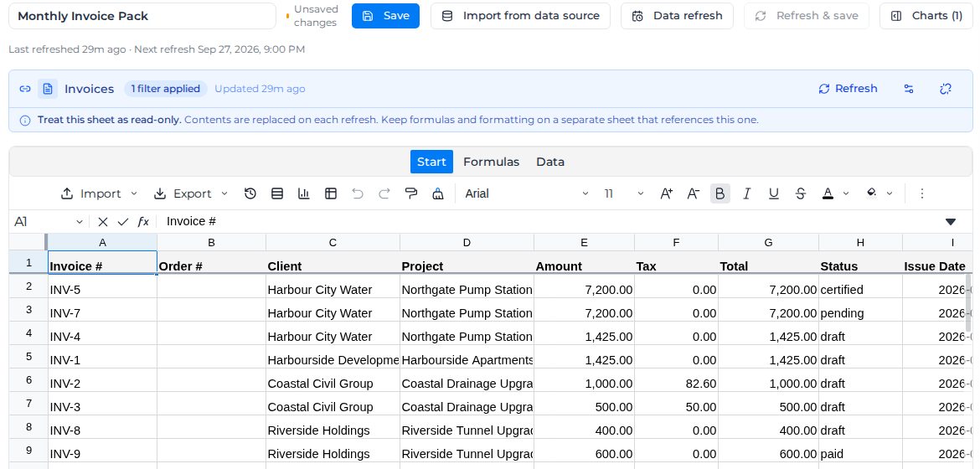
Task: Switch to the Start tab
Action: [431, 162]
